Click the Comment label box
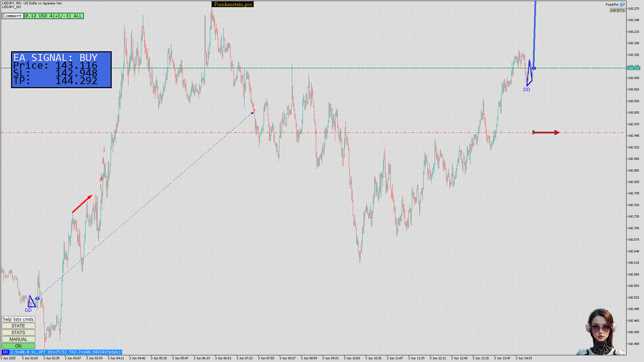 pyautogui.click(x=12, y=16)
